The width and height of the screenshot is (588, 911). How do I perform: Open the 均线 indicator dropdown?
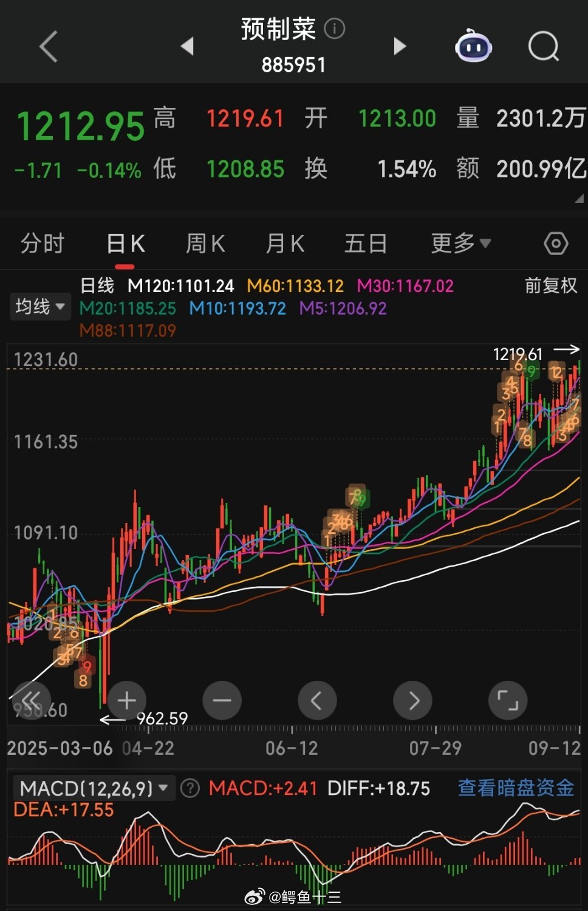(x=40, y=306)
